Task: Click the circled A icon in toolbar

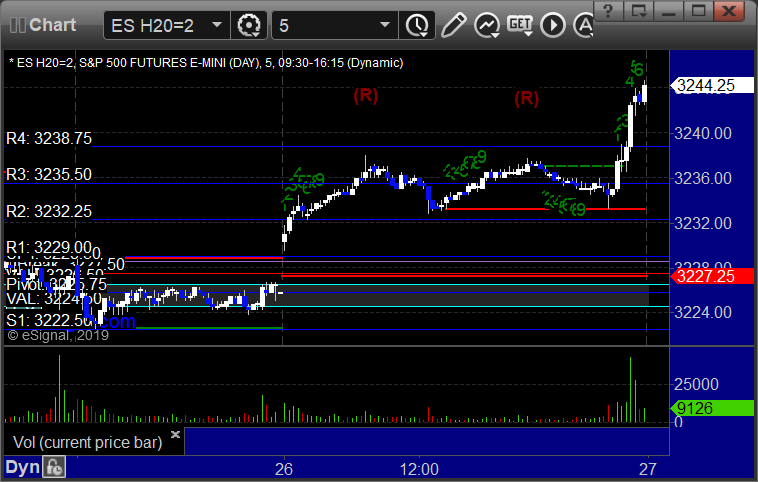Action: pos(583,25)
